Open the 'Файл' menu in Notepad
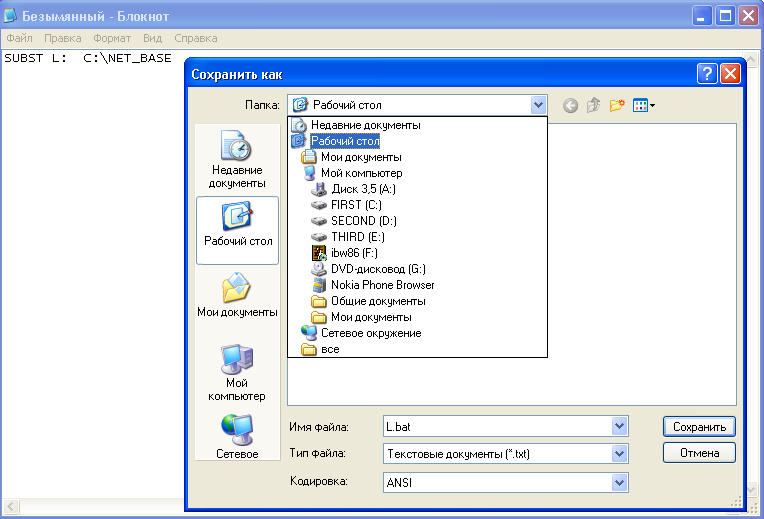 19,38
